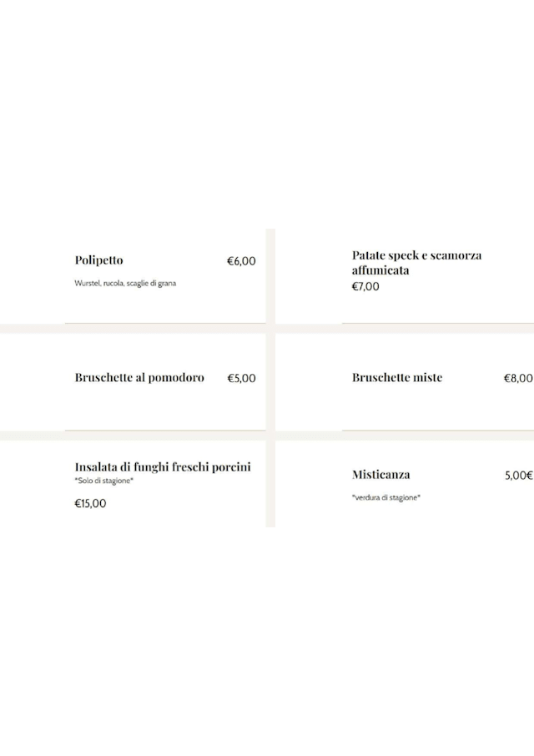This screenshot has height=756, width=534.
Task: Click the €15,00 price label
Action: click(x=90, y=503)
